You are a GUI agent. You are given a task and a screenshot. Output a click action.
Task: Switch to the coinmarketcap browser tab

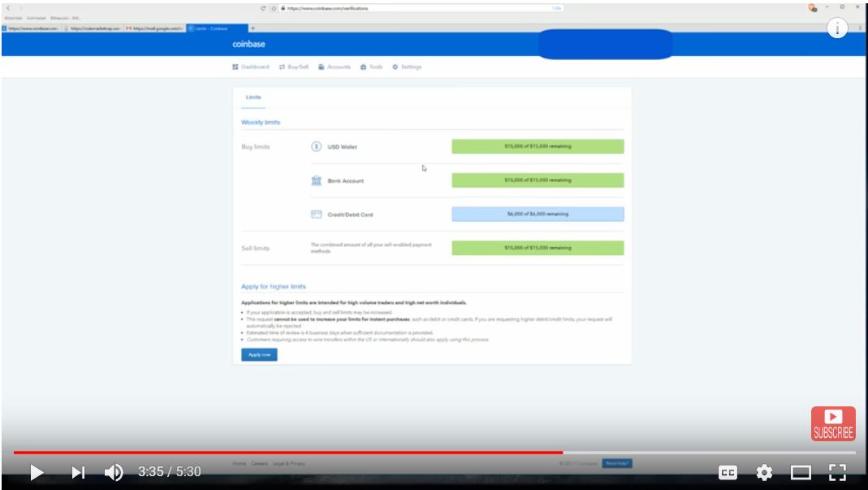coord(93,28)
